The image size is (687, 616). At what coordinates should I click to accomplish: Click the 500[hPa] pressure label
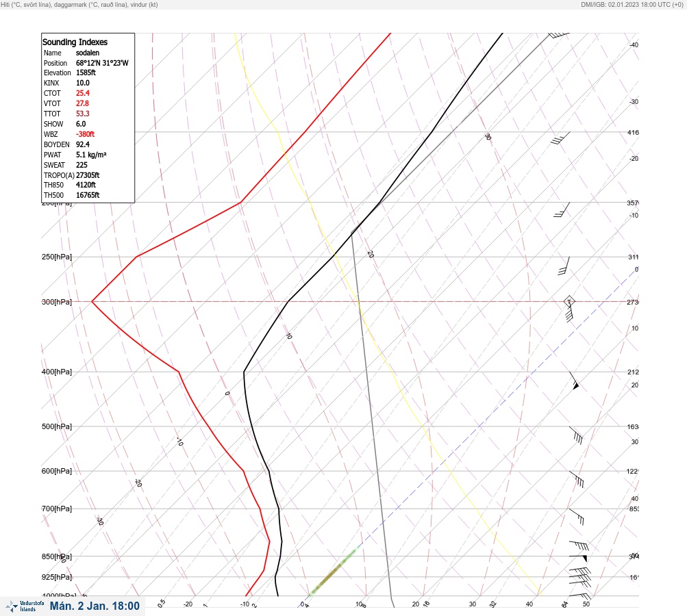pyautogui.click(x=57, y=426)
